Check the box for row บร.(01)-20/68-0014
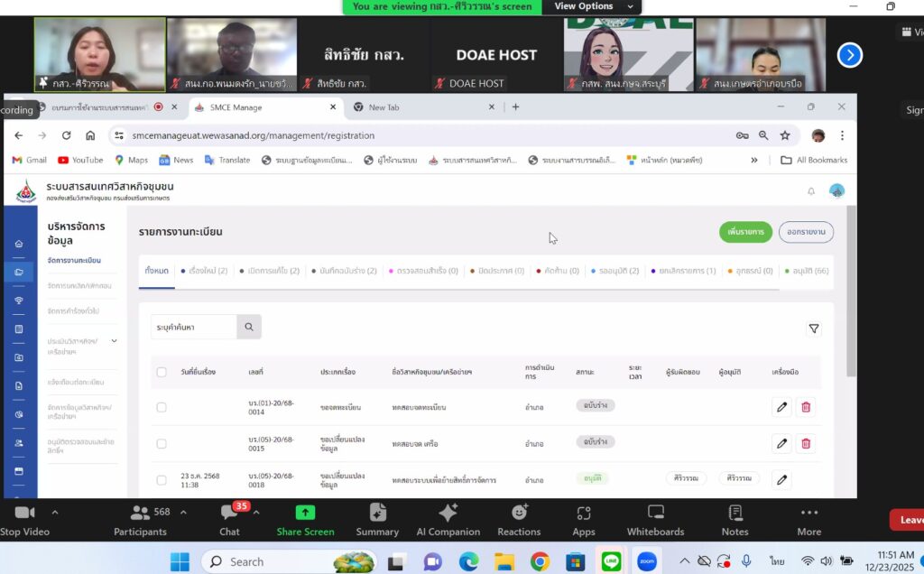Image resolution: width=924 pixels, height=574 pixels. (162, 407)
